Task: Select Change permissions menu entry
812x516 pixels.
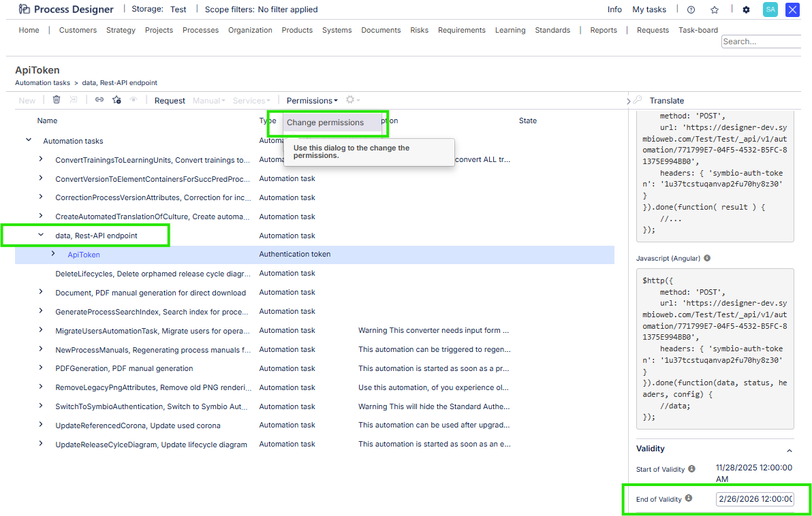Action: [325, 123]
